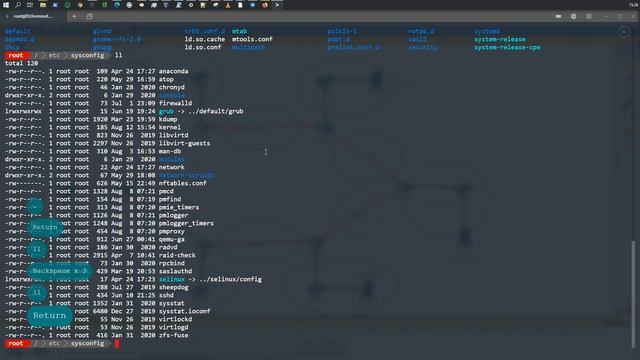
Task: Launch File Explorer folder icon in taskbar
Action: [x=43, y=5]
